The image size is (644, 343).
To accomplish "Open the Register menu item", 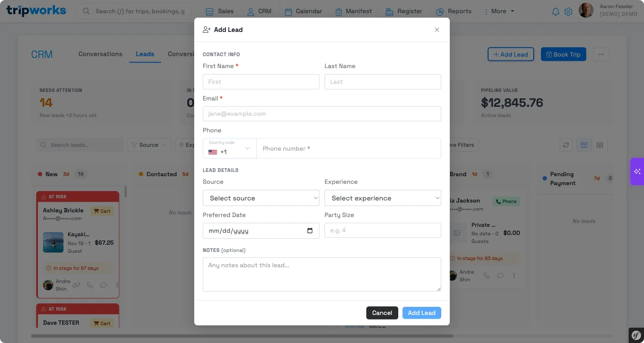I will (404, 11).
